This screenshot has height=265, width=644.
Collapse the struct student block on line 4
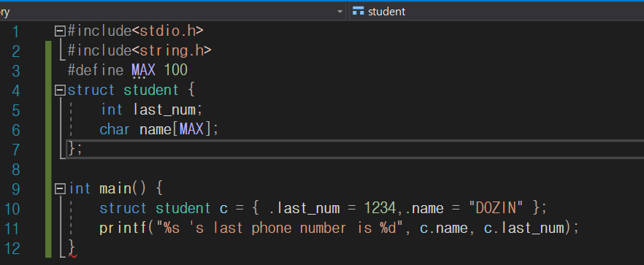pyautogui.click(x=60, y=91)
